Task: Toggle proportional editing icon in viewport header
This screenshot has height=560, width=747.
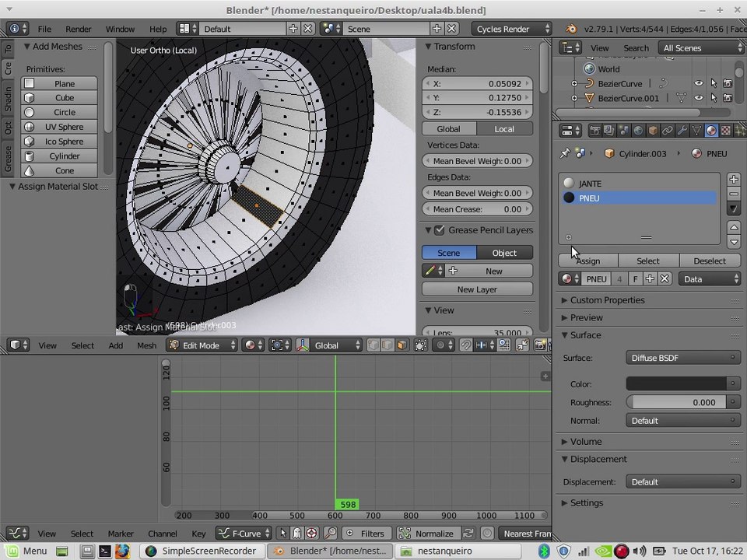Action: (x=443, y=345)
